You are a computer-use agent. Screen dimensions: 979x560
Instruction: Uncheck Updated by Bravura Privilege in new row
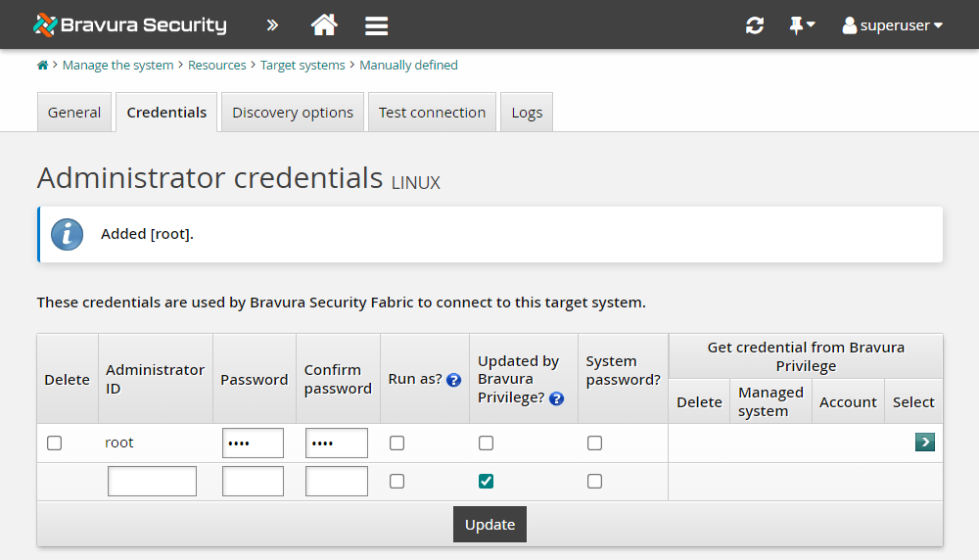click(486, 482)
